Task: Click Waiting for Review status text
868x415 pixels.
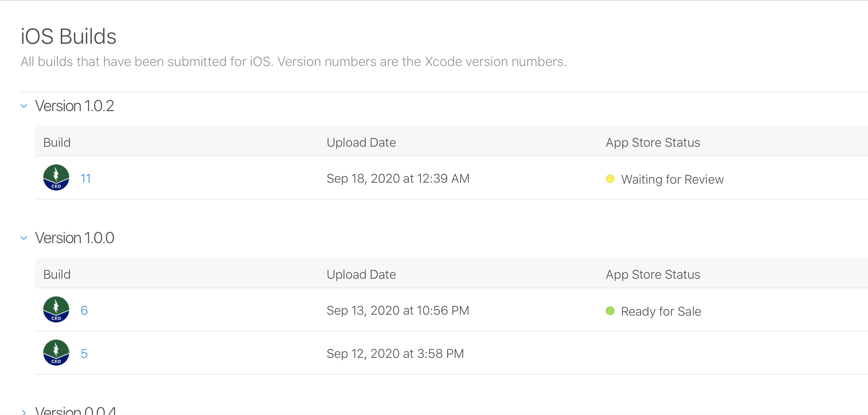Action: [x=672, y=179]
